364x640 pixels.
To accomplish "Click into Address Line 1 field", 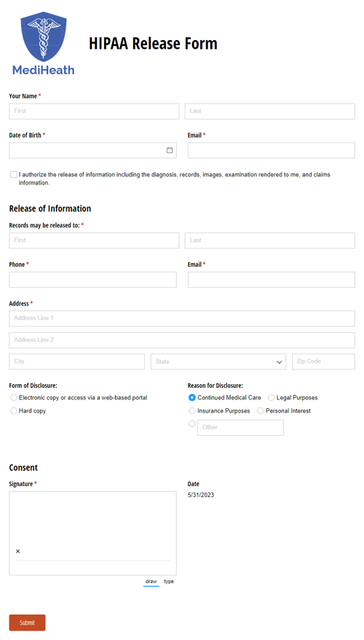I will pyautogui.click(x=182, y=319).
